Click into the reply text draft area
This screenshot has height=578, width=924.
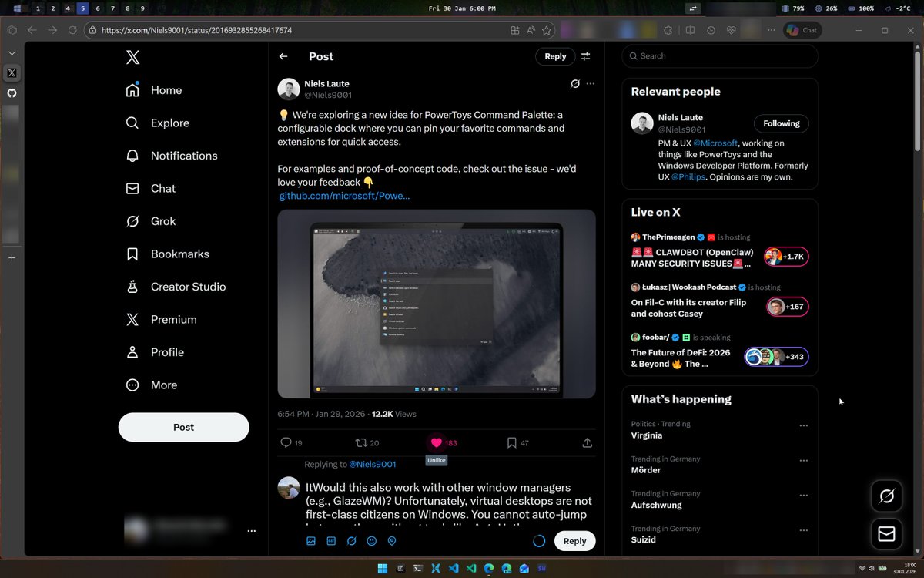point(450,502)
